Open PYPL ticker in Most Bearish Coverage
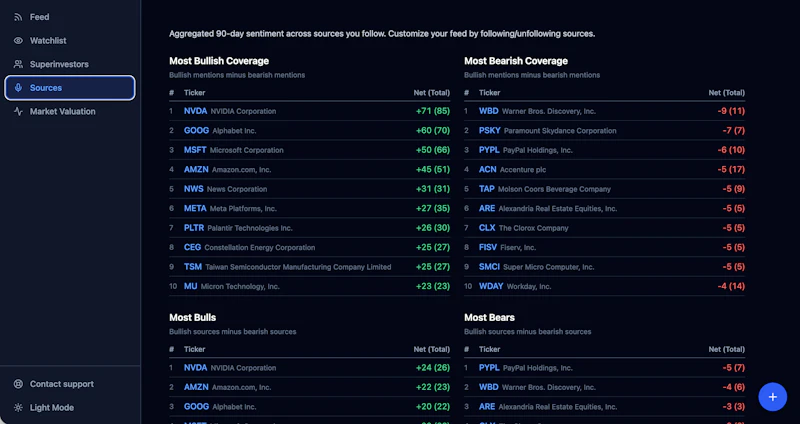Screen dimensions: 800x424 [489, 150]
